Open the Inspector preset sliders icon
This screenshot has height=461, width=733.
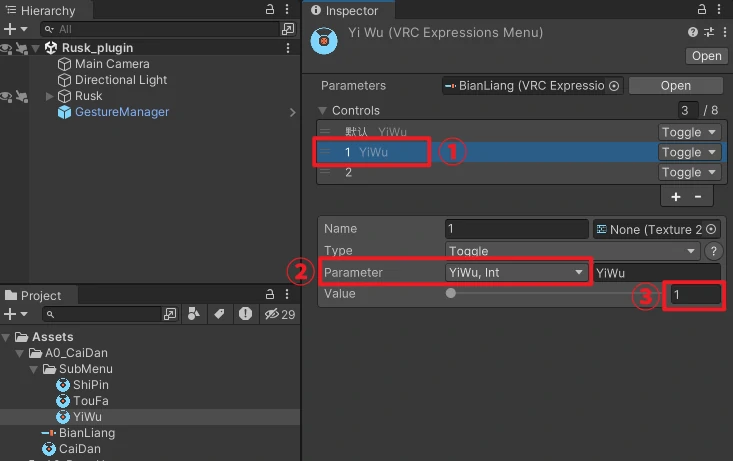(x=709, y=33)
